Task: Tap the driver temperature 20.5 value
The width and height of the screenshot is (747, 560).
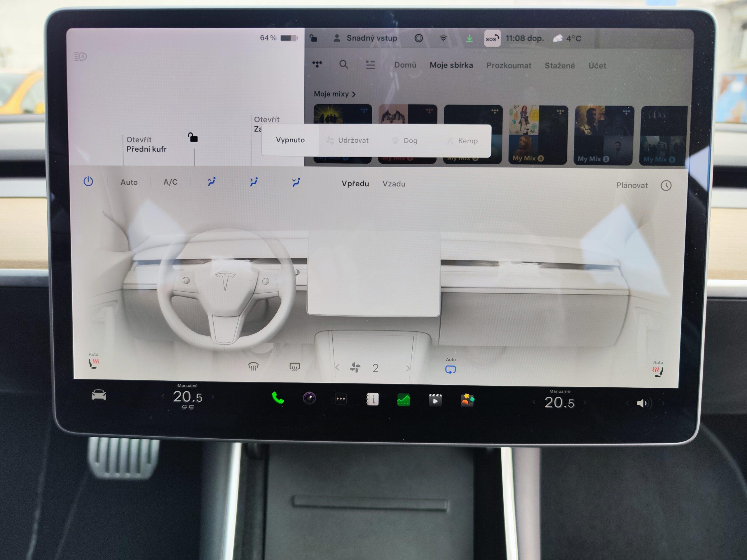Action: coord(188,397)
